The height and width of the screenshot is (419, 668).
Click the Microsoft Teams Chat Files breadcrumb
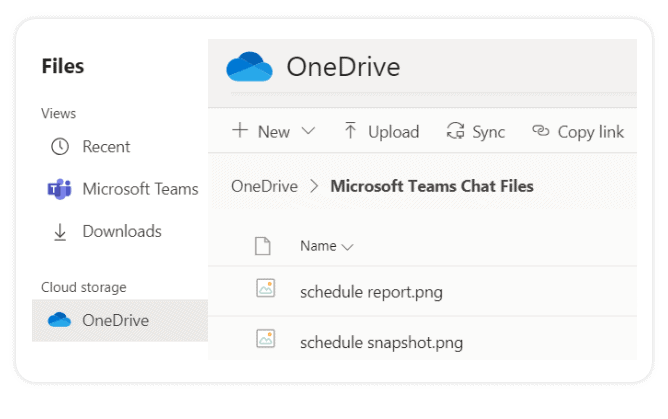pyautogui.click(x=432, y=187)
